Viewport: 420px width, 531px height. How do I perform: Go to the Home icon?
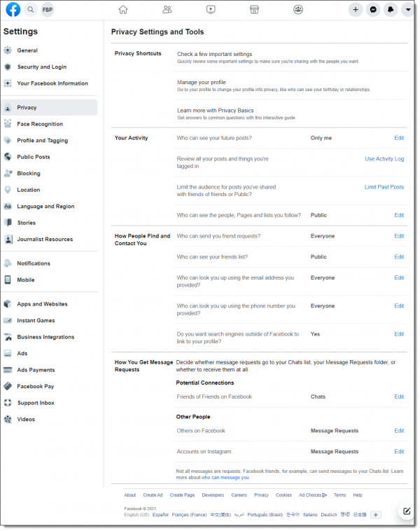(123, 10)
